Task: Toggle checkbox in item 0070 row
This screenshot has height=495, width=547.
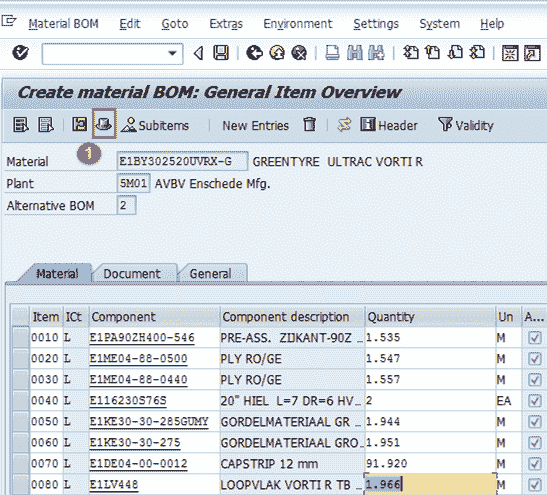Action: (x=534, y=464)
